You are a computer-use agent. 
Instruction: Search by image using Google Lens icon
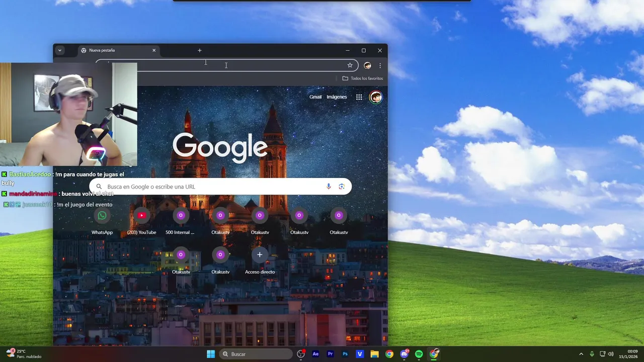[x=342, y=187]
